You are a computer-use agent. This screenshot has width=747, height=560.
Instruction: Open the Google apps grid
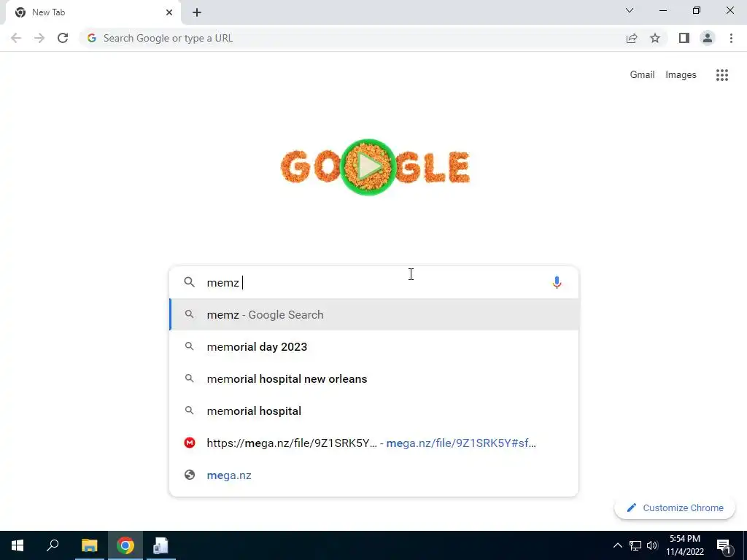(x=722, y=75)
